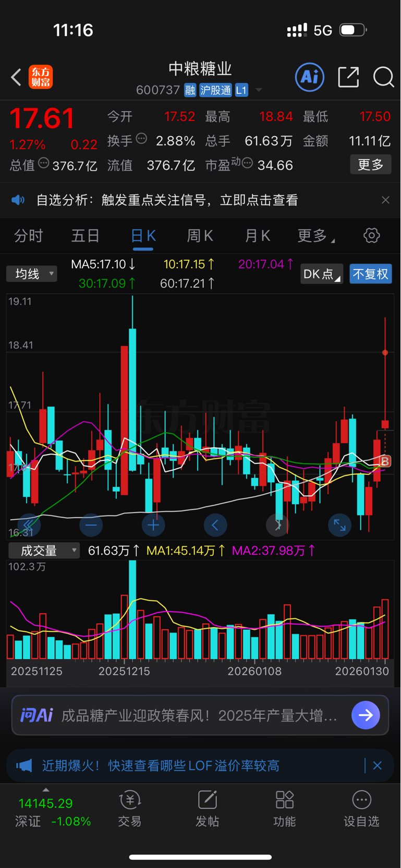The width and height of the screenshot is (401, 868).
Task: Move the chart right one step
Action: pos(278,525)
